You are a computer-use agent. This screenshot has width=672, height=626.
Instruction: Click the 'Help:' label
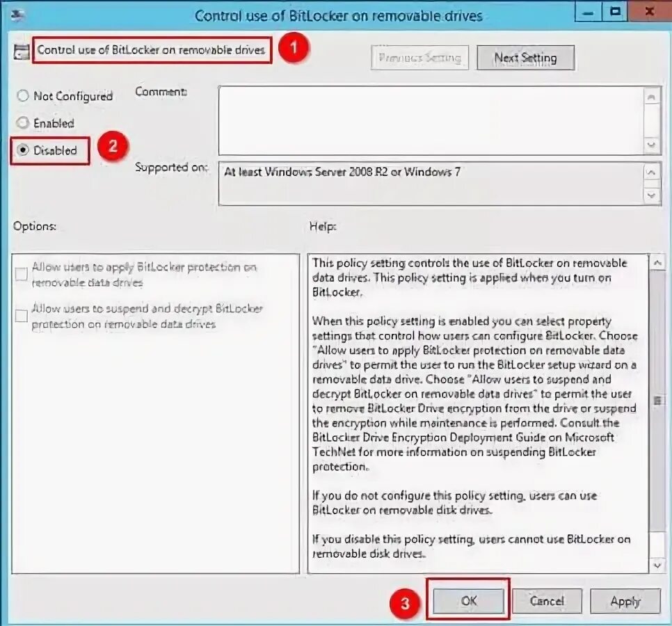pyautogui.click(x=323, y=226)
